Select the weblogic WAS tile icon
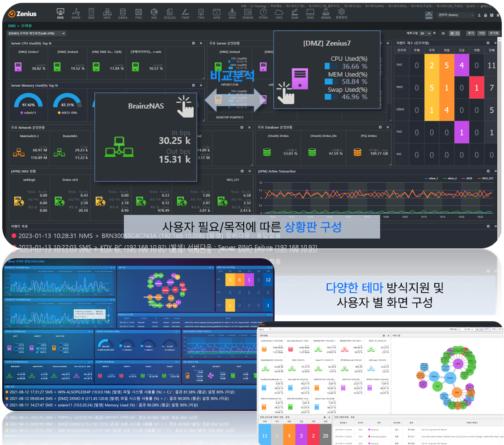 19,202
